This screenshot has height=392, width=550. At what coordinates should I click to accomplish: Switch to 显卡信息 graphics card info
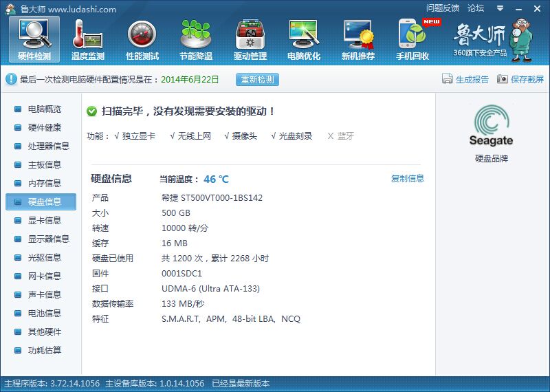tap(44, 221)
